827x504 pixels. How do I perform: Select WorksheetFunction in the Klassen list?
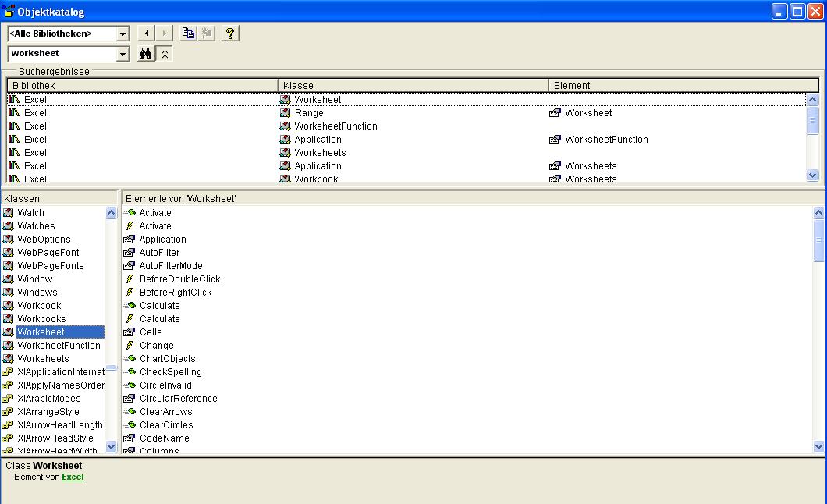pyautogui.click(x=59, y=346)
